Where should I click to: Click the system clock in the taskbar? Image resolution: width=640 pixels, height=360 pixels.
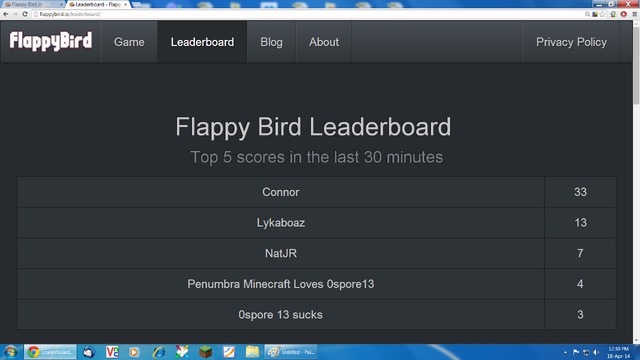(618, 352)
